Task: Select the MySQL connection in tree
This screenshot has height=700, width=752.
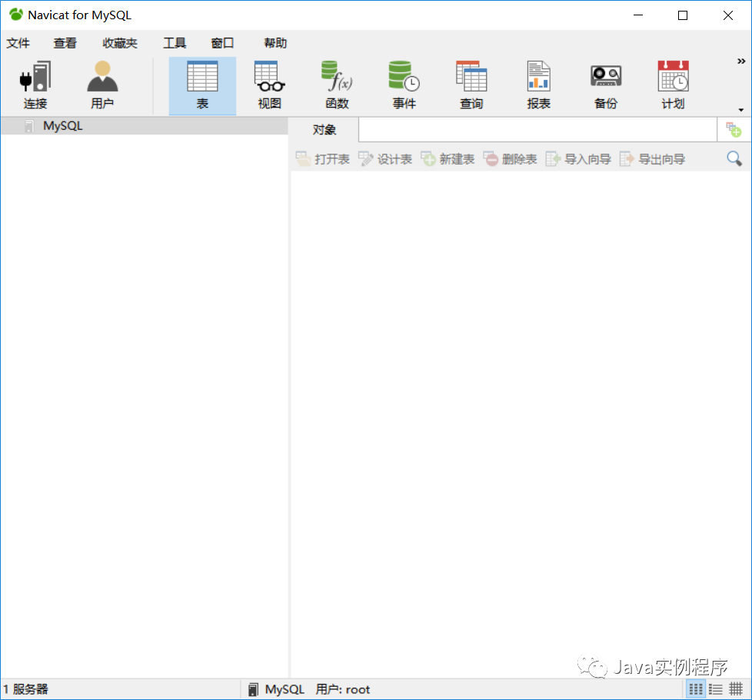Action: coord(145,126)
